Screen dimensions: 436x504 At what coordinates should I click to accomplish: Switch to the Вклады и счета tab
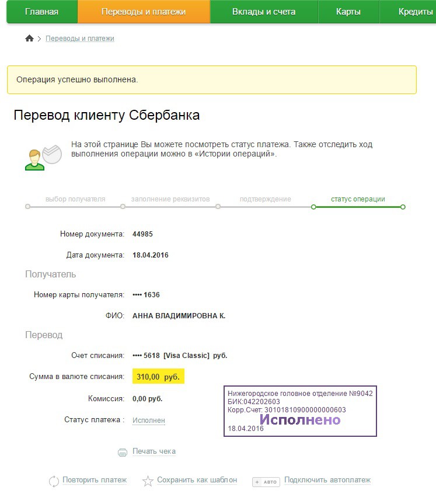coord(264,12)
